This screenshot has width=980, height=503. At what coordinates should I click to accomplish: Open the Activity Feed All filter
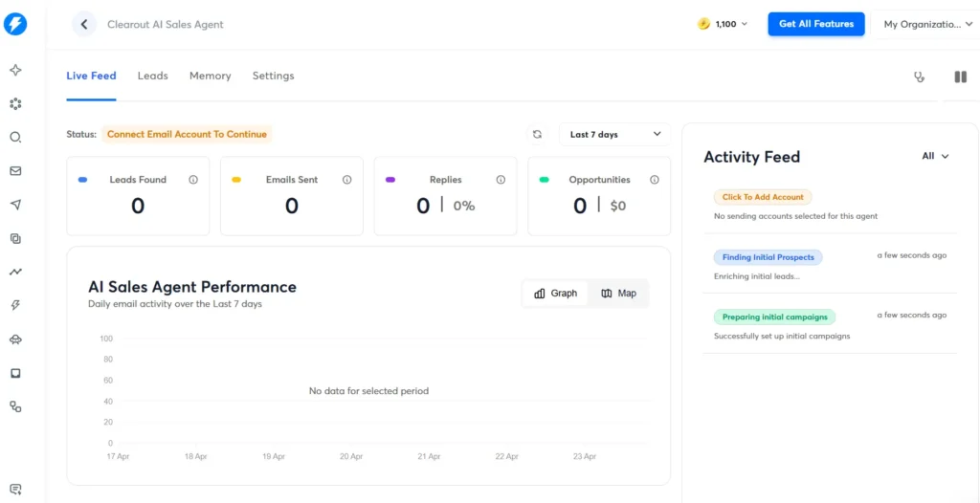coord(935,156)
